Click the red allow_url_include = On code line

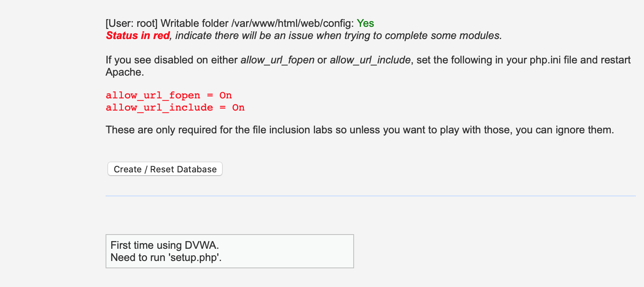tap(175, 108)
